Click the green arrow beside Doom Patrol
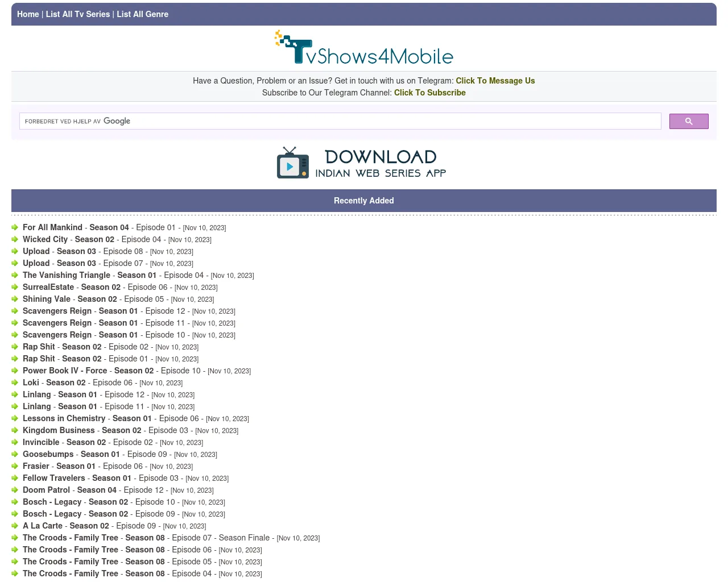Screen dimensions: 728x582 pyautogui.click(x=15, y=490)
